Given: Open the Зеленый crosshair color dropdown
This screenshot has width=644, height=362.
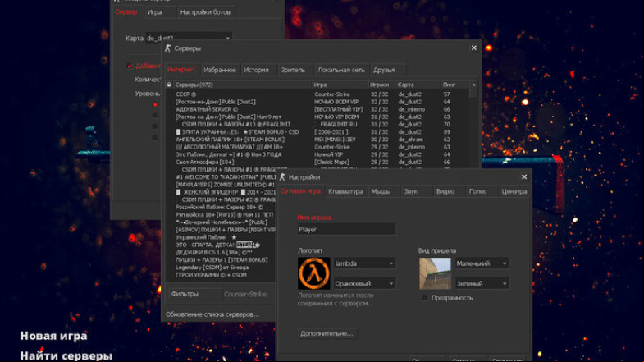Looking at the screenshot, I should pos(482,283).
